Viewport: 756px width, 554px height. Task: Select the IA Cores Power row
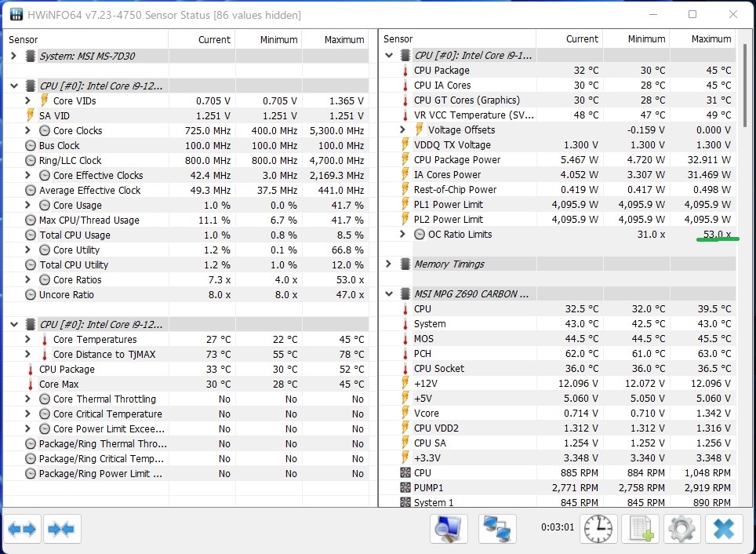[558, 174]
